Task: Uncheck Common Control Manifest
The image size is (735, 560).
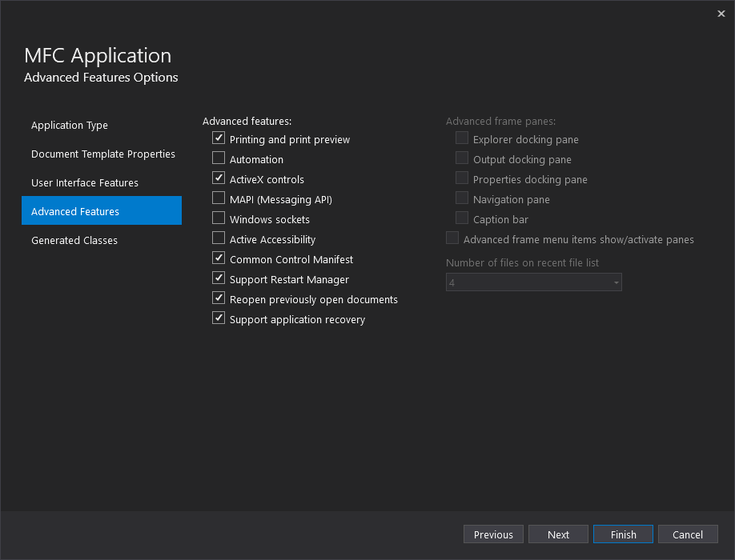Action: 219,258
